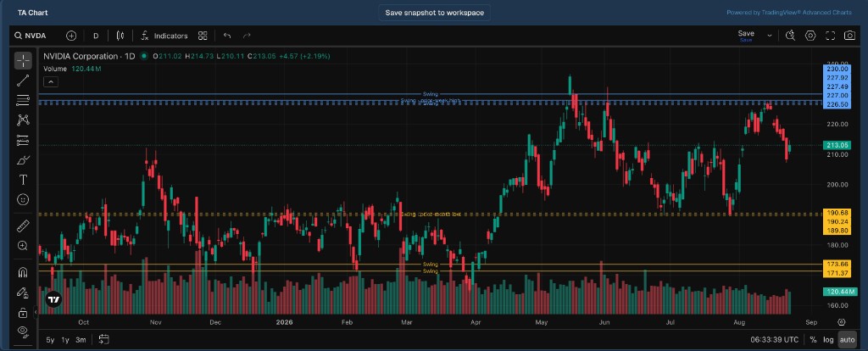868x351 pixels.
Task: Select the 3m date range
Action: click(x=81, y=339)
